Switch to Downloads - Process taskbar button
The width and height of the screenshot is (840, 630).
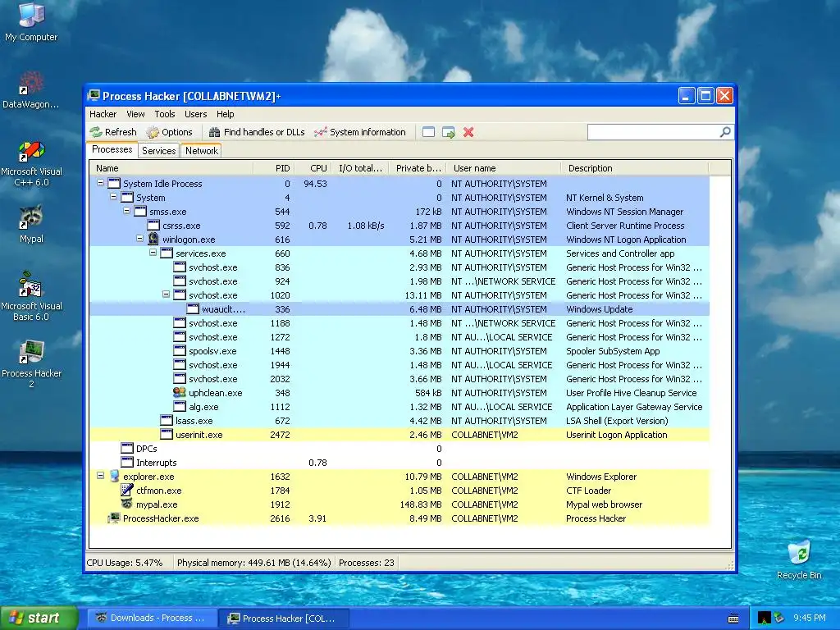coord(153,619)
